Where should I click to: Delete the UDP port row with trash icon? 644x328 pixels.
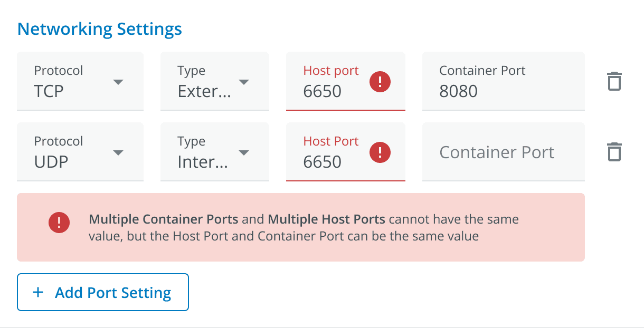coord(614,152)
